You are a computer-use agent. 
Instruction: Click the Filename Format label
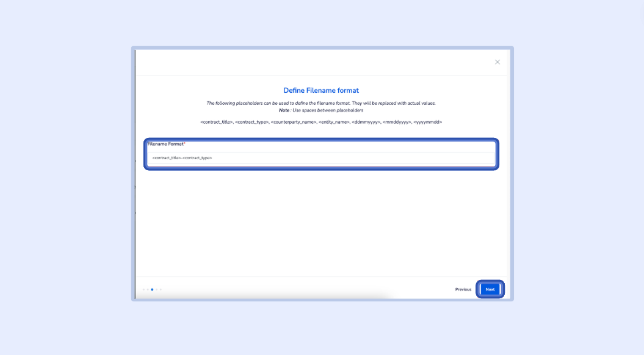tap(165, 143)
